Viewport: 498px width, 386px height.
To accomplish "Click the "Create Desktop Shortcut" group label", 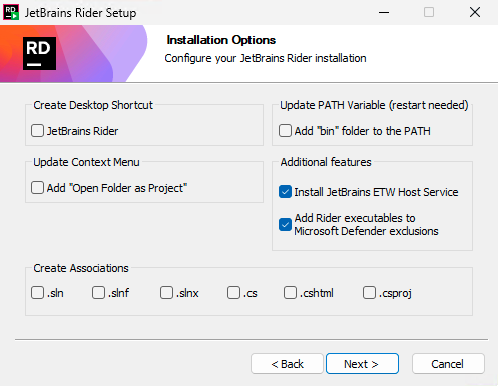I will 93,105.
